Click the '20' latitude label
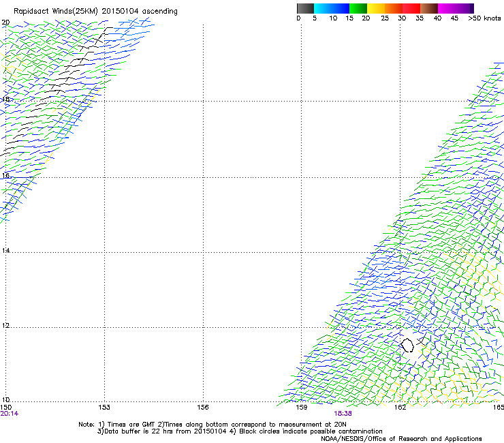Viewport: 504px width, 443px height. coord(5,22)
